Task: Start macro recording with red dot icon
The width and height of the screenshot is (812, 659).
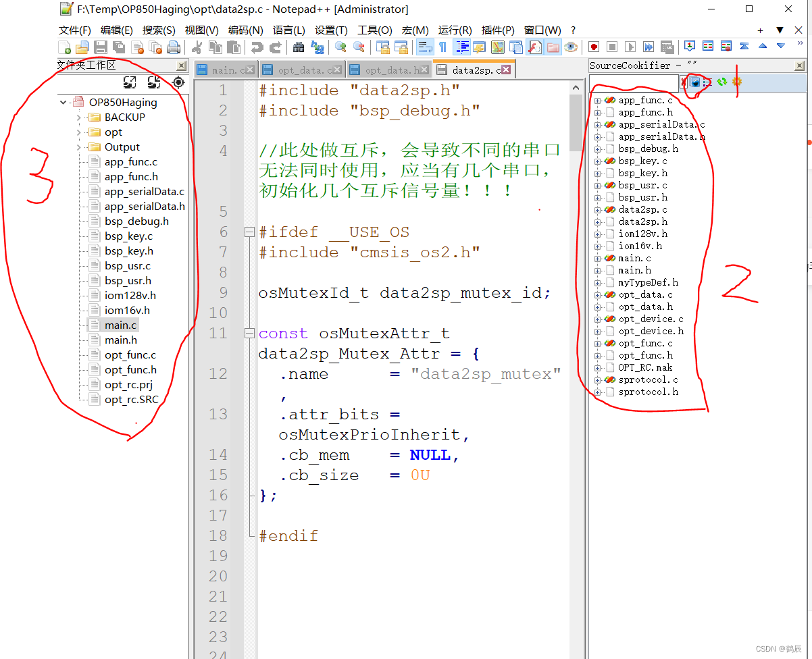Action: click(x=593, y=47)
